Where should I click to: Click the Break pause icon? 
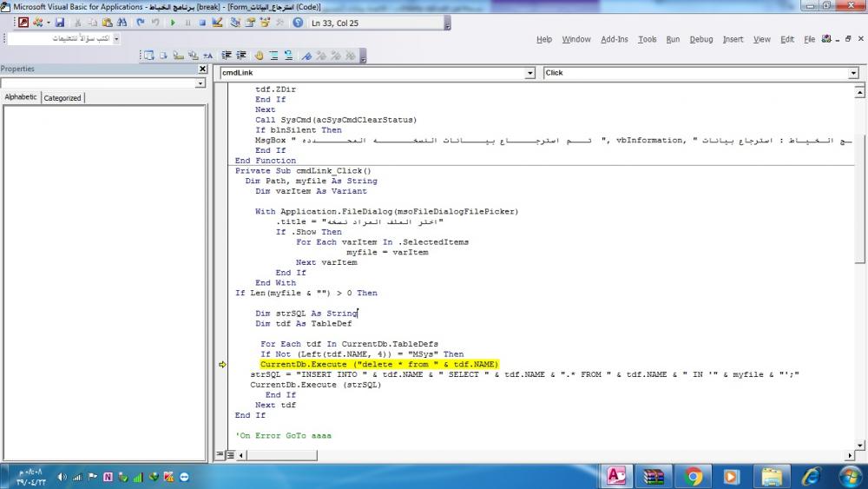point(187,23)
